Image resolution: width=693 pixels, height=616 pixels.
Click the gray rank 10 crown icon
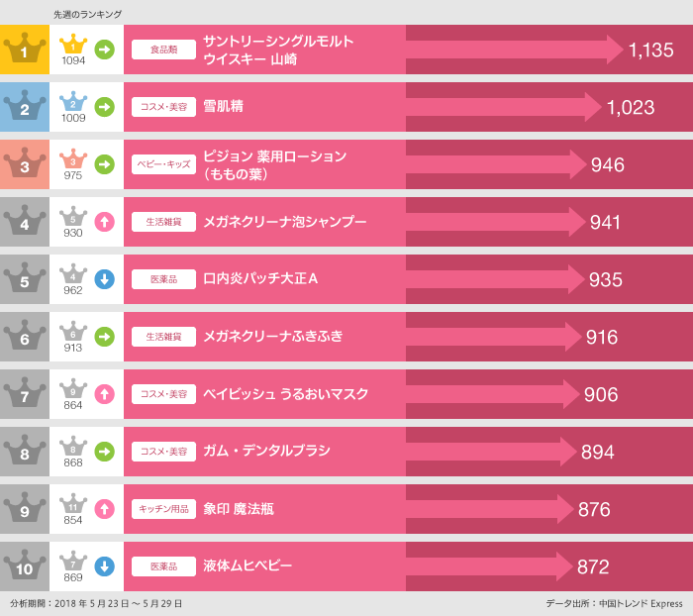click(x=25, y=565)
